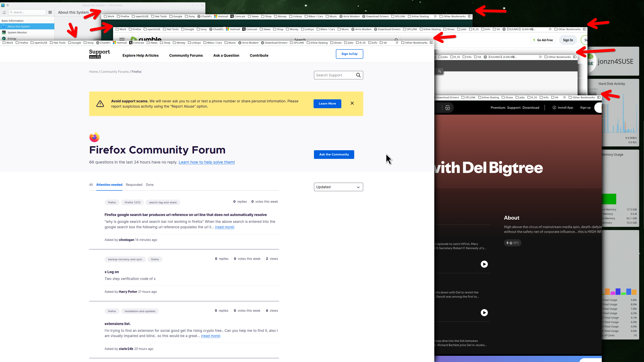Open Learn how to help solve them link
644x362 pixels.
(x=206, y=162)
